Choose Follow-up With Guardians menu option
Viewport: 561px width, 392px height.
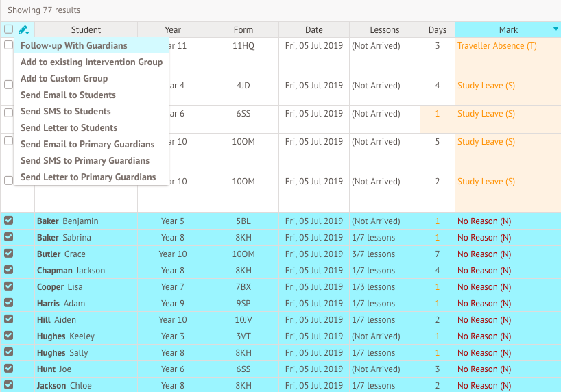tap(73, 46)
